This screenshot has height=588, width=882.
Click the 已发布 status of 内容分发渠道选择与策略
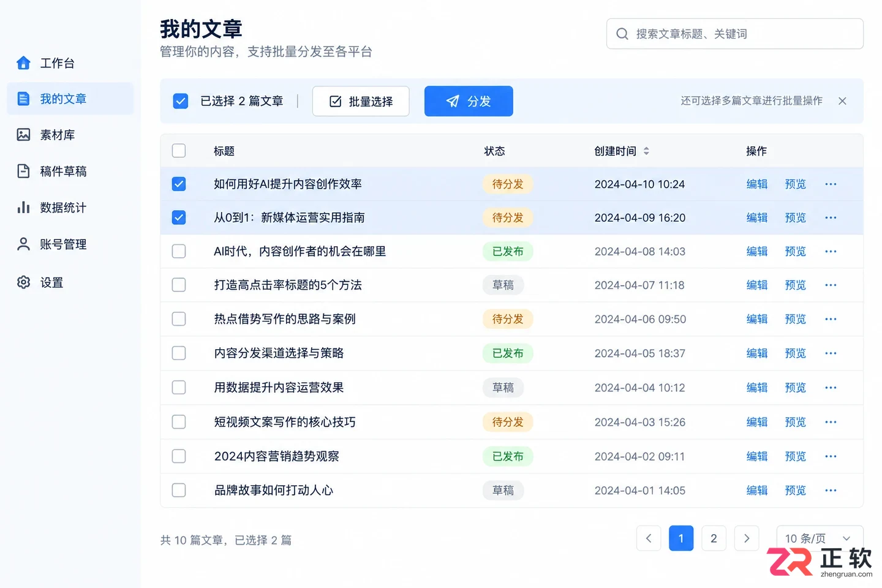pyautogui.click(x=508, y=353)
